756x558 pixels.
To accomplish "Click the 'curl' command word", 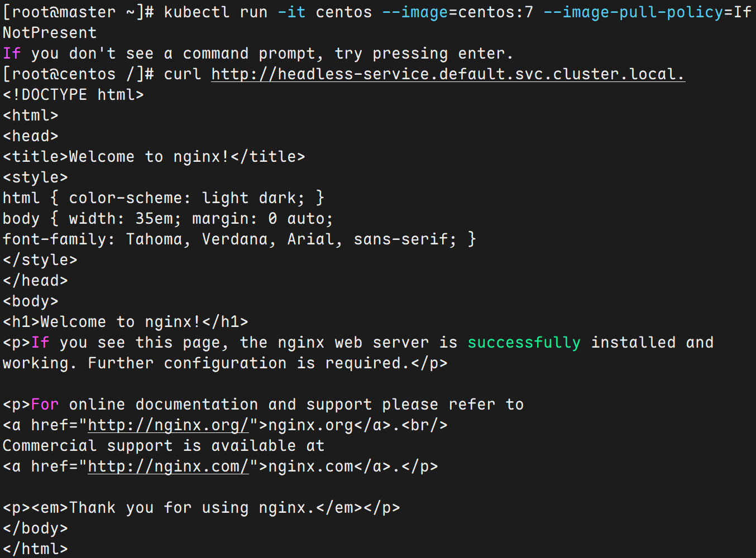I will pos(183,74).
